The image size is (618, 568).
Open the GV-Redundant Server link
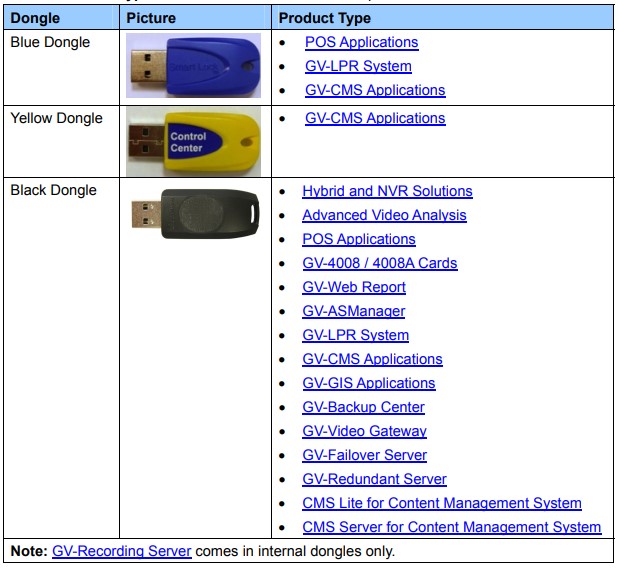[x=374, y=479]
